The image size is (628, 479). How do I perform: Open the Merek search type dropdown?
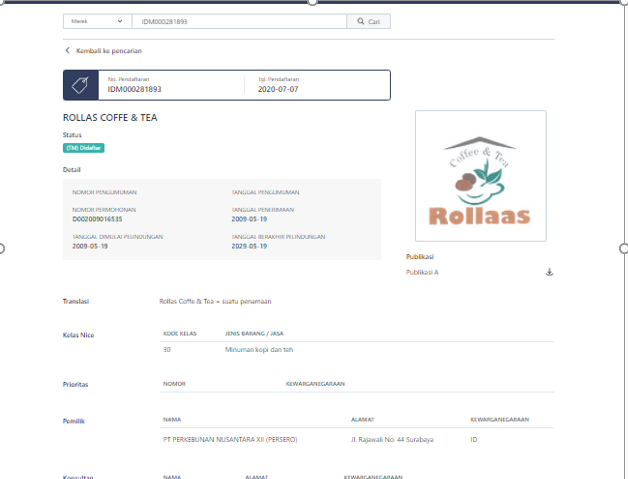coord(96,21)
